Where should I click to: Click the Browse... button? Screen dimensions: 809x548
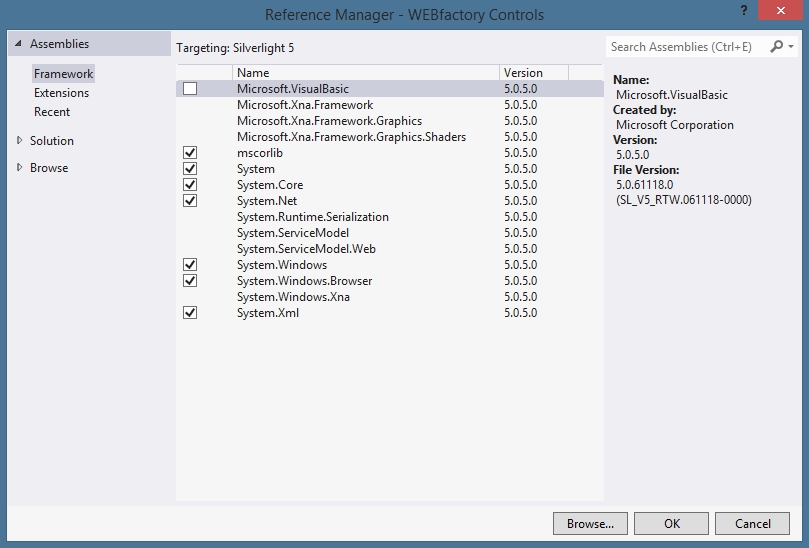(x=590, y=523)
